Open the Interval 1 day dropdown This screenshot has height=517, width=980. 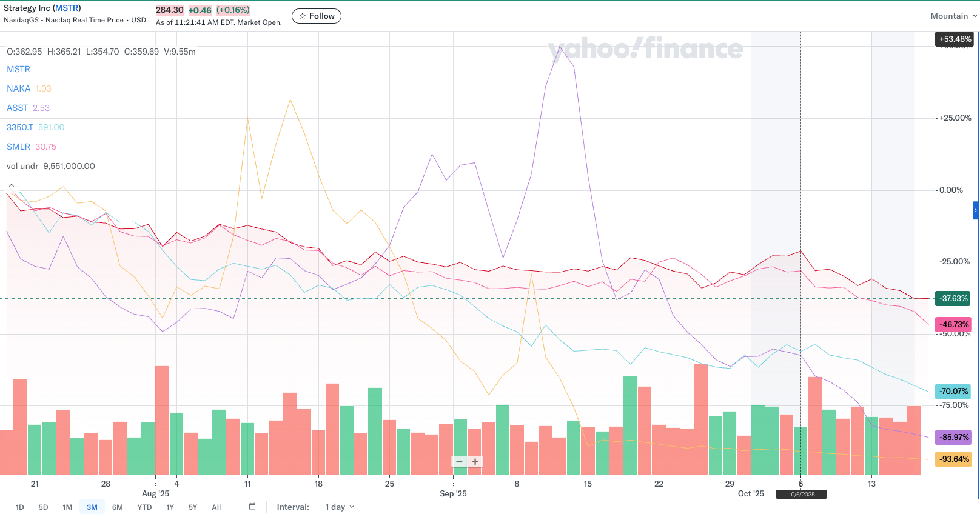(x=339, y=507)
